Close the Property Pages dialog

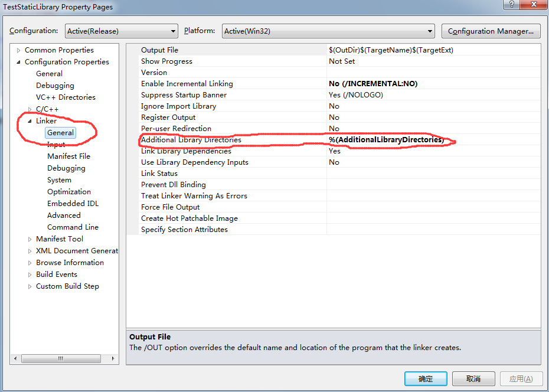(534, 5)
